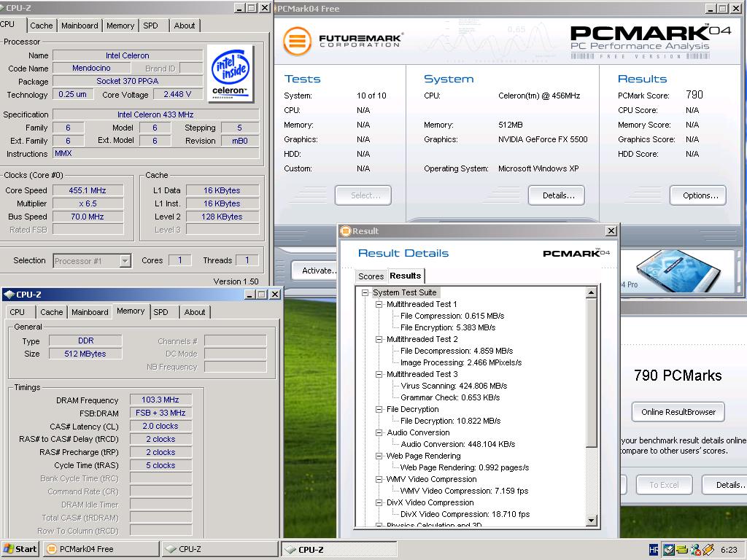Open the Online ResultBrowser button
747x560 pixels.
tap(678, 412)
